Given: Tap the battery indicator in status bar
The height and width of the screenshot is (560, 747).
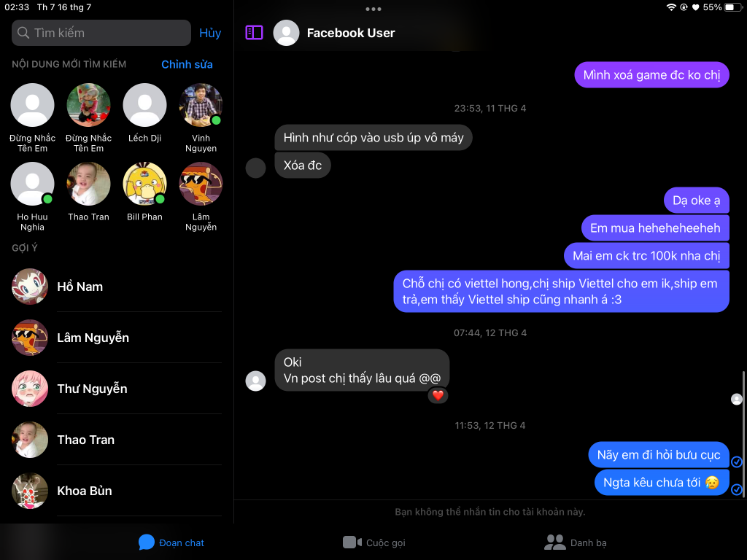Looking at the screenshot, I should [732, 7].
